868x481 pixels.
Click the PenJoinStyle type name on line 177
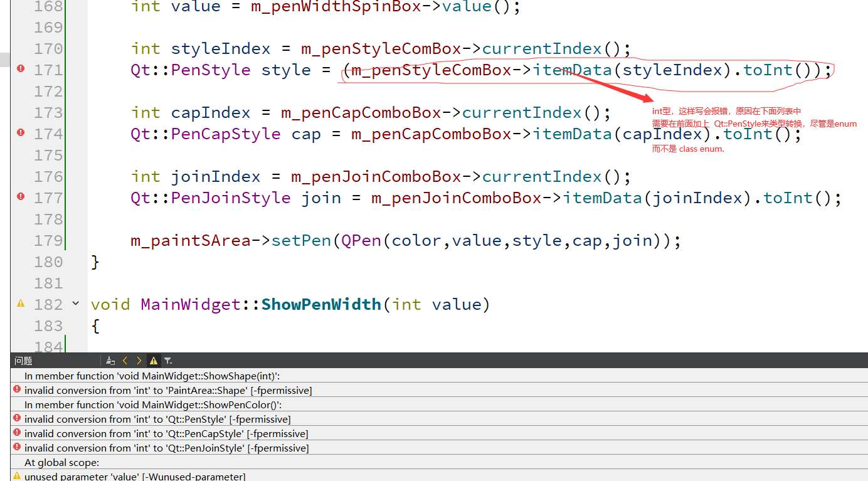tap(231, 198)
